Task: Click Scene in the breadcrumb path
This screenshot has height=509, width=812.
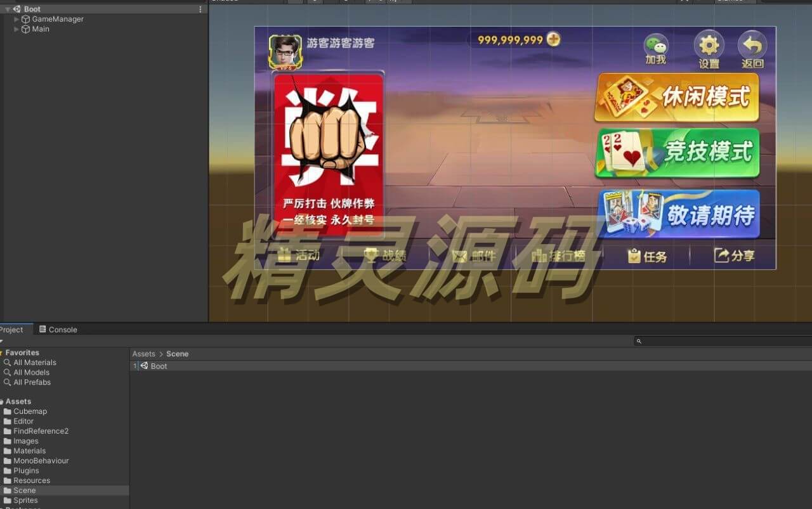Action: click(177, 354)
